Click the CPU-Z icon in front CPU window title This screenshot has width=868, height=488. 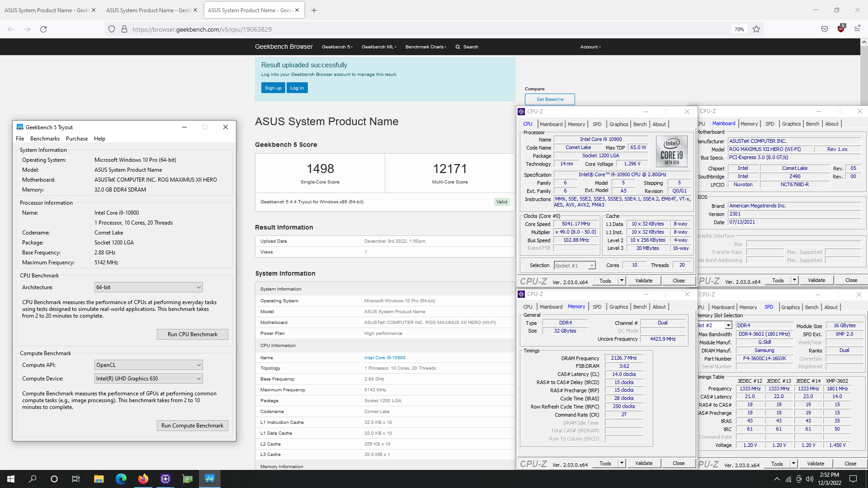521,112
